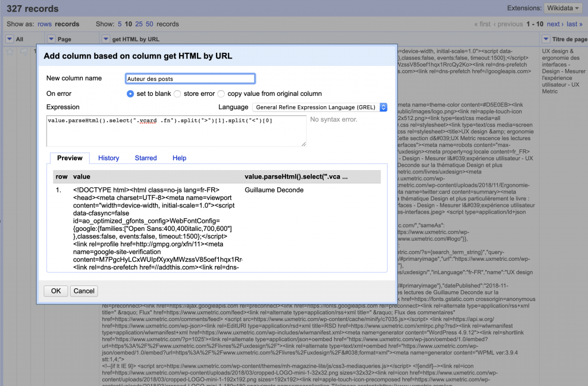The image size is (588, 386).
Task: Show 5 records per page
Action: click(119, 24)
